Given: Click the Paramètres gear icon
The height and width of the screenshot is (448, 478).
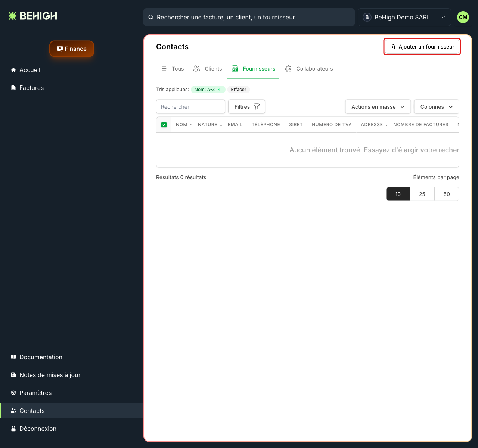Looking at the screenshot, I should [13, 393].
